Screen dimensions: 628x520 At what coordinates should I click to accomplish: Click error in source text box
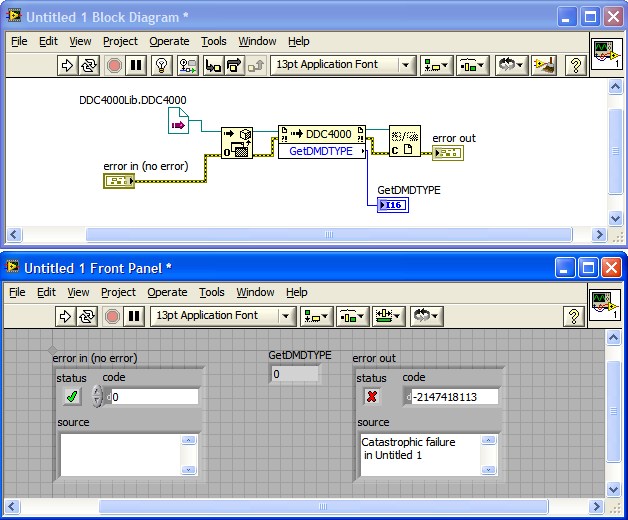[121, 455]
